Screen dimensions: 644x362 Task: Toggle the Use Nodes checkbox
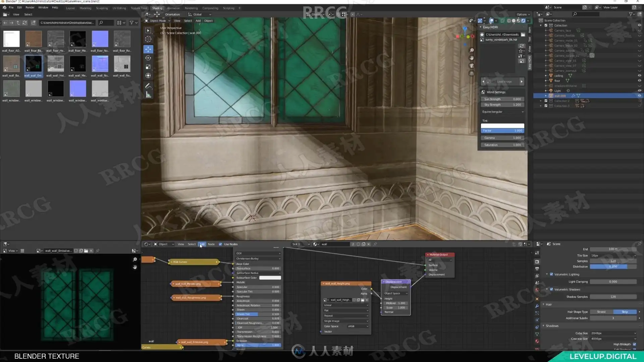pos(220,244)
